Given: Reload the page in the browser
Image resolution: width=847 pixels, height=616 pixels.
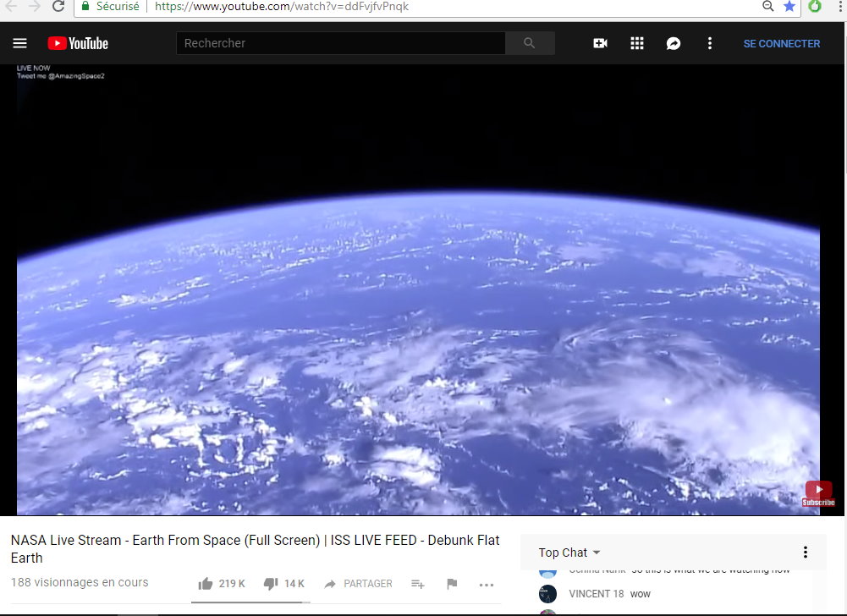Looking at the screenshot, I should coord(58,7).
